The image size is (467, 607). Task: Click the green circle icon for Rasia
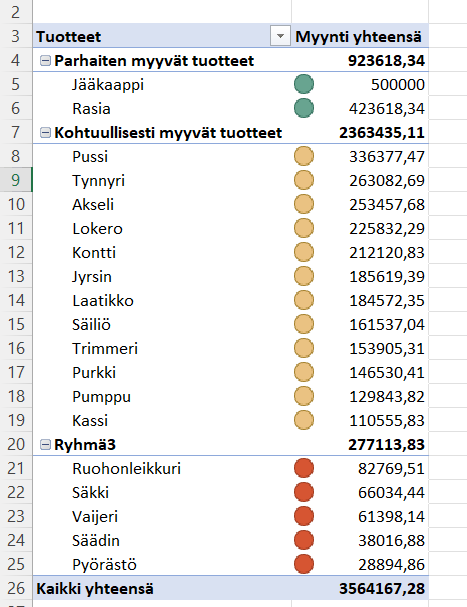[304, 108]
